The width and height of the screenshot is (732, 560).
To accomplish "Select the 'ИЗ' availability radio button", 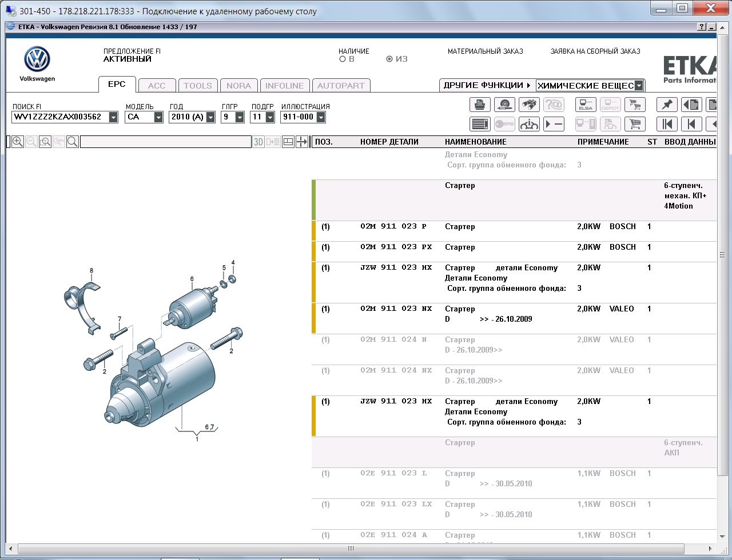I will [389, 59].
